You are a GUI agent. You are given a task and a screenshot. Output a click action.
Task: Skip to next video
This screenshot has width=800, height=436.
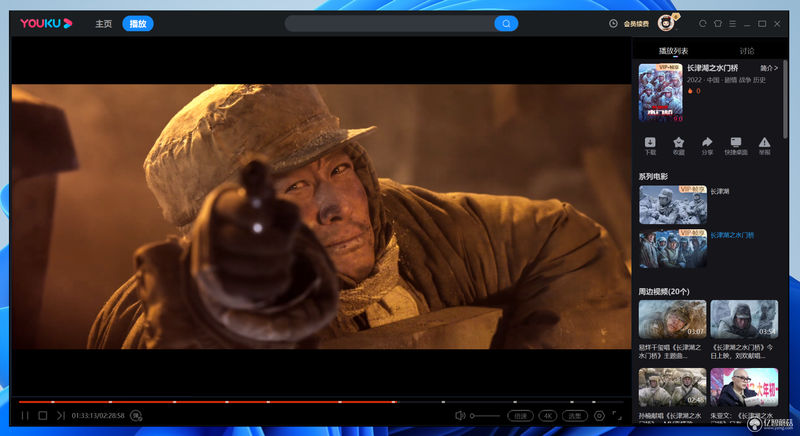pos(61,416)
